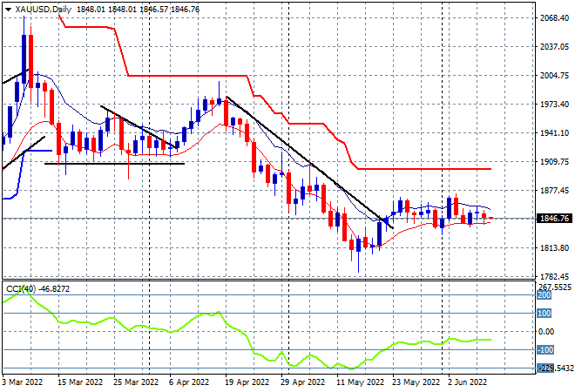
Task: Click the 2 Jun 2022 date label
Action: (x=468, y=382)
